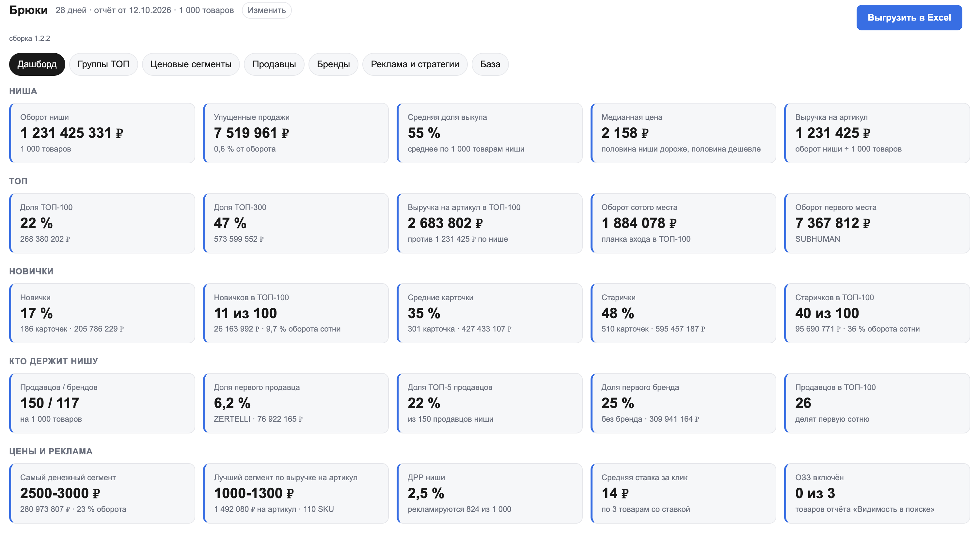Select the Новичков в ТОП-100 card
This screenshot has width=980, height=537.
[x=295, y=313]
